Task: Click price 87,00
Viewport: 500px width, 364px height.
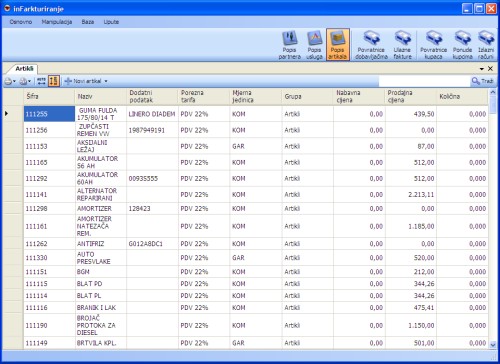Action: [x=411, y=146]
